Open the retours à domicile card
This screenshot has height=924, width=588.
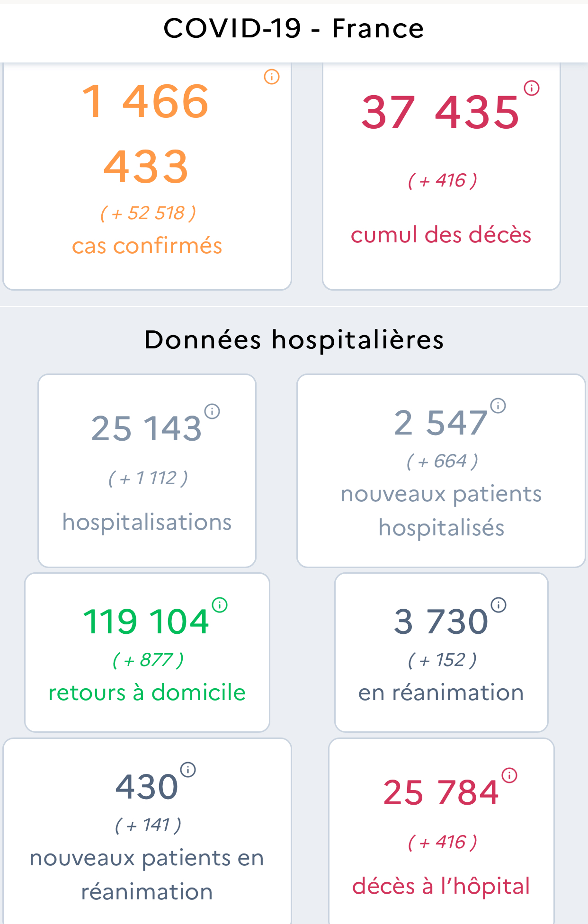click(x=147, y=652)
